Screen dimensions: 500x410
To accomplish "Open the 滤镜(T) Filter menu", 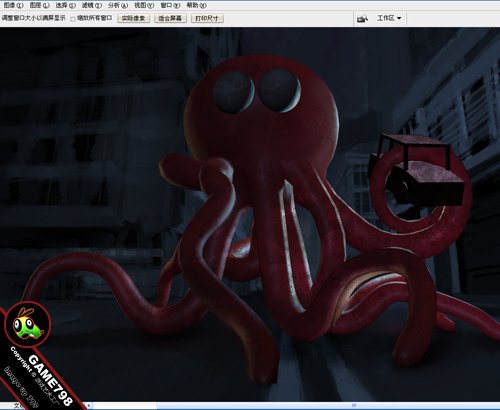I will coord(92,5).
